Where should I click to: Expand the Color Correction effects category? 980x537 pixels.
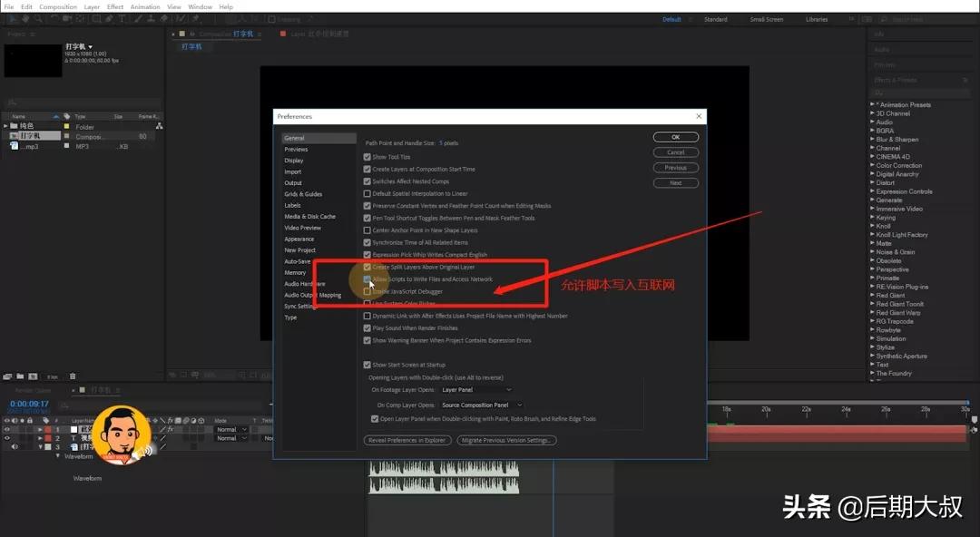point(873,166)
